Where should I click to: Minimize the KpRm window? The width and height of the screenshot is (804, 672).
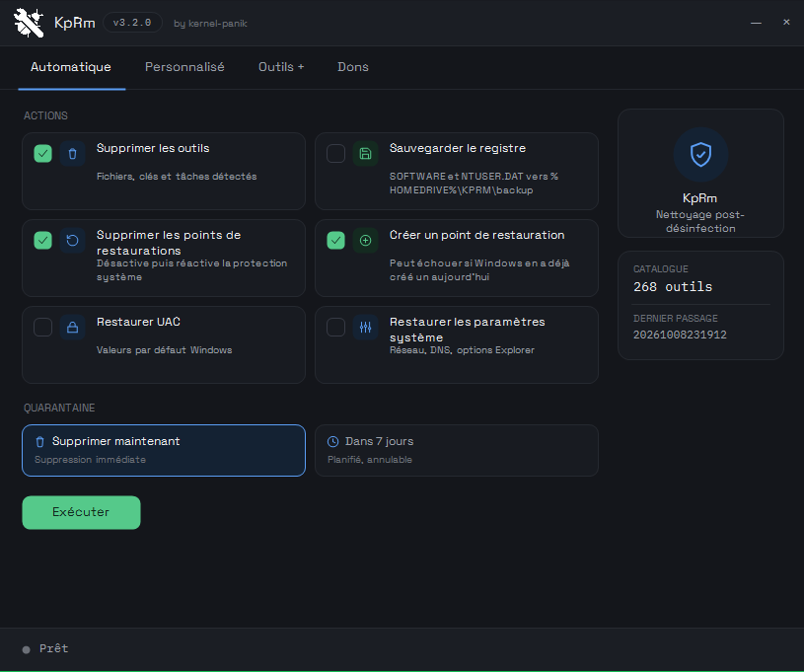click(756, 23)
